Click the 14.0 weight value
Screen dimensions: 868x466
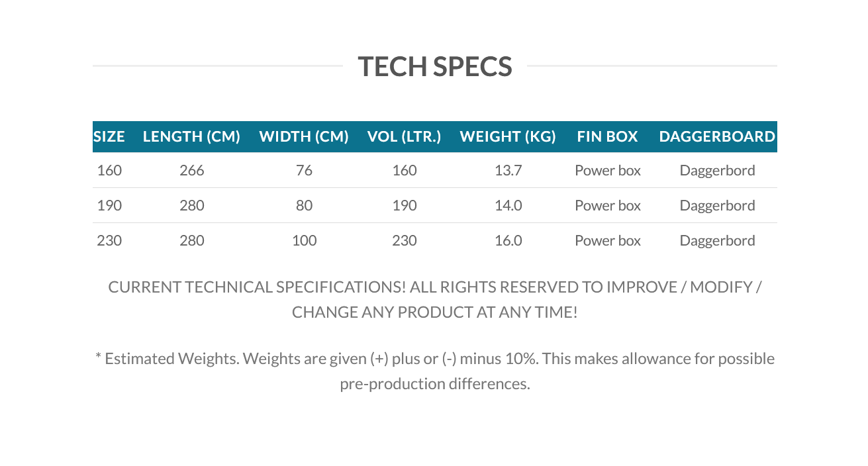pyautogui.click(x=508, y=205)
